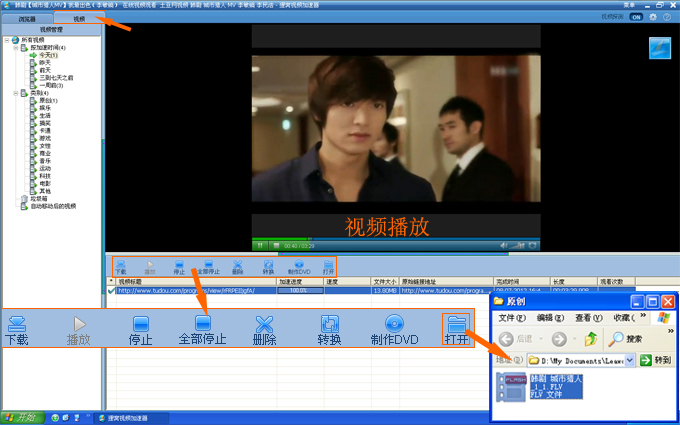The height and width of the screenshot is (425, 680).
Task: Open the 菜单 menu in title bar
Action: pyautogui.click(x=629, y=5)
